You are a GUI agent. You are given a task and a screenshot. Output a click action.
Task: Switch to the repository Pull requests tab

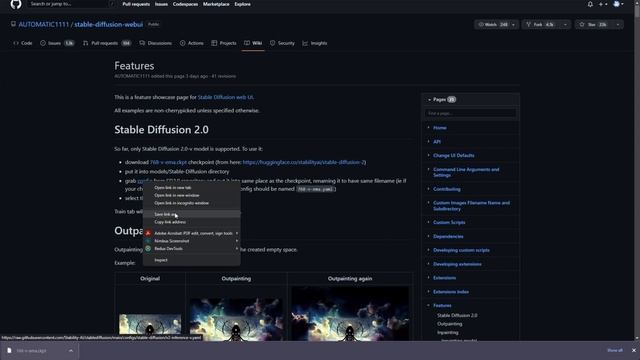click(x=107, y=43)
